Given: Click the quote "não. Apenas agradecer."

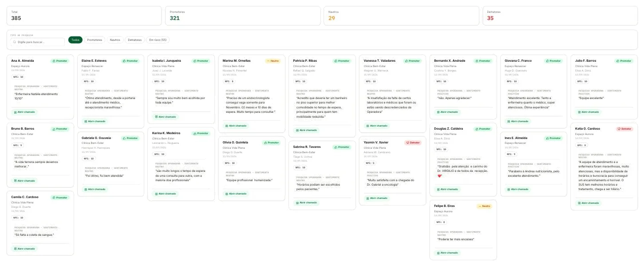Looking at the screenshot, I should (454, 98).
